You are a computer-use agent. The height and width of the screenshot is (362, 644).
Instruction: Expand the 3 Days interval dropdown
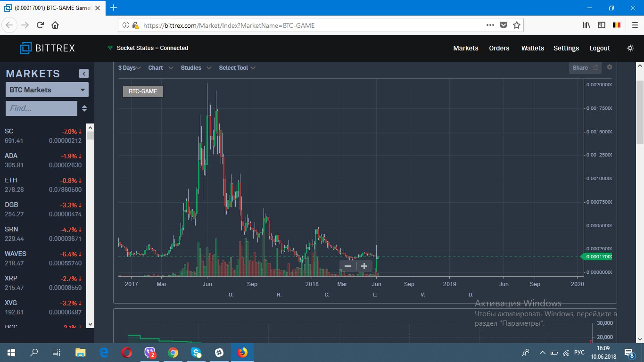[130, 68]
